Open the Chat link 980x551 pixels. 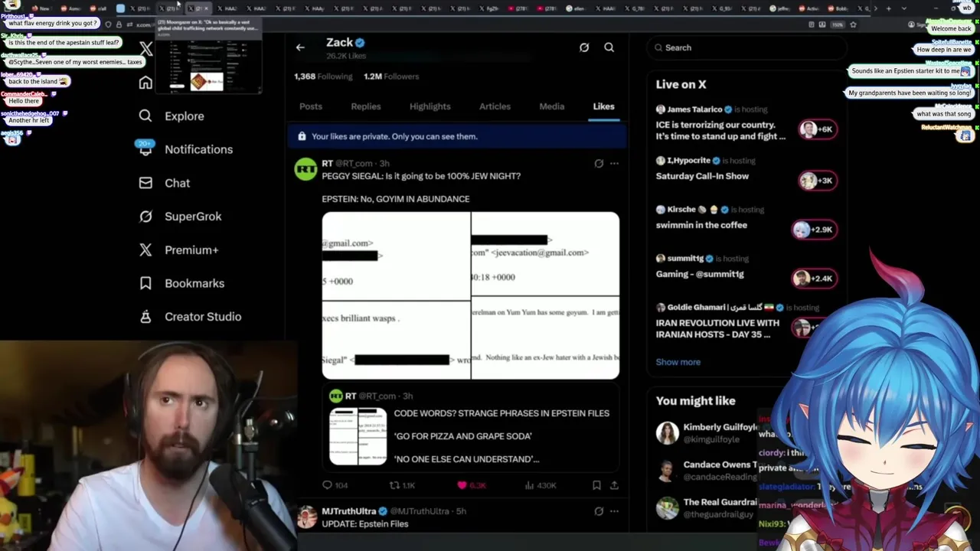(177, 183)
